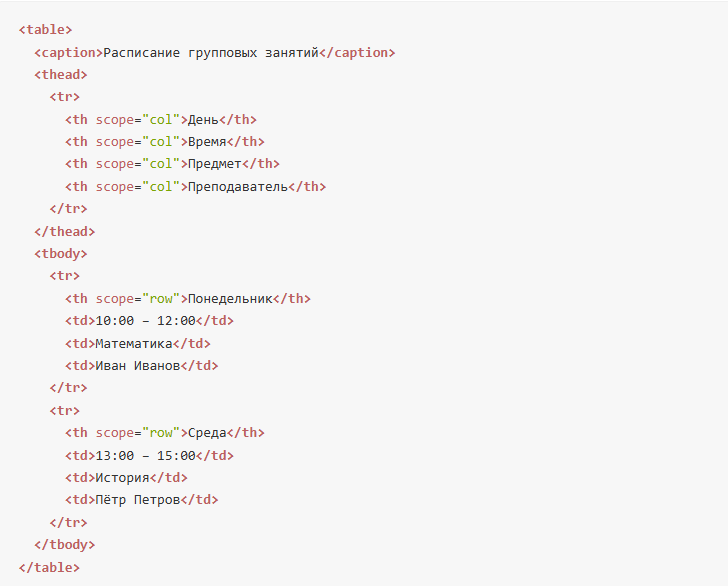Click the header text Время
This screenshot has height=586, width=728.
click(x=207, y=142)
